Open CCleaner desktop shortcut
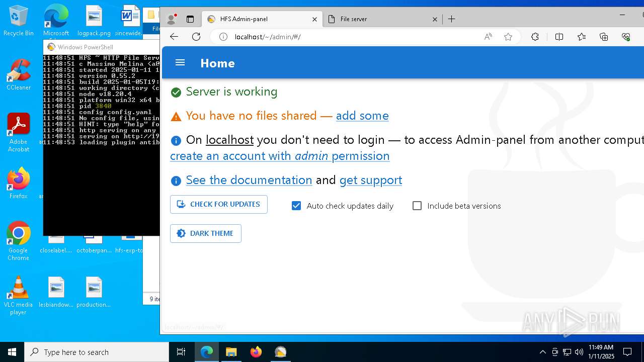644x362 pixels. (19, 75)
